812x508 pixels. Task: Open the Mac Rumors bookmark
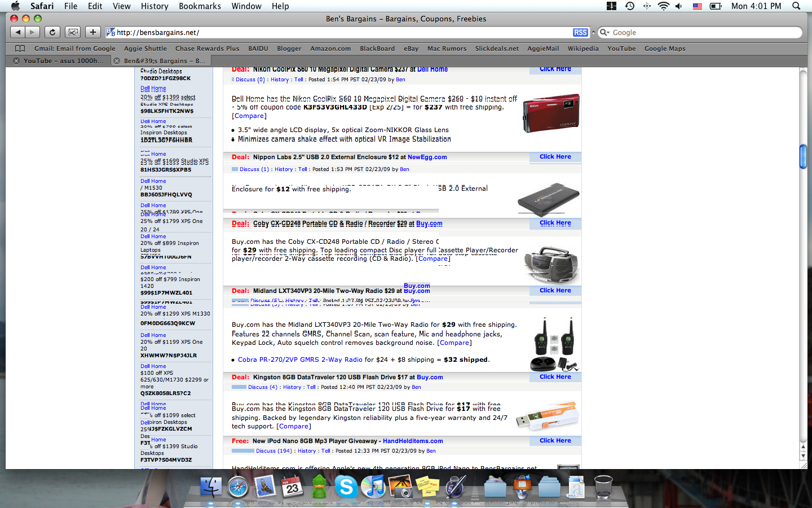(447, 49)
